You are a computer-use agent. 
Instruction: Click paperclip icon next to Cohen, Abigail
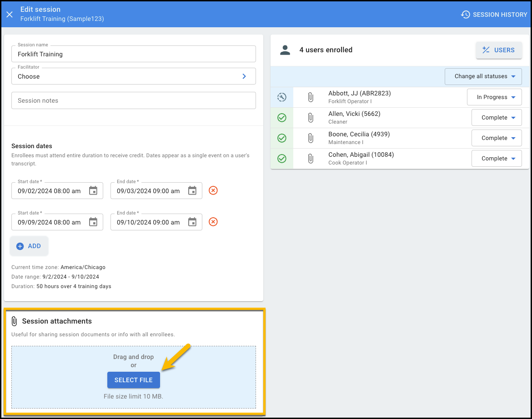coord(311,159)
